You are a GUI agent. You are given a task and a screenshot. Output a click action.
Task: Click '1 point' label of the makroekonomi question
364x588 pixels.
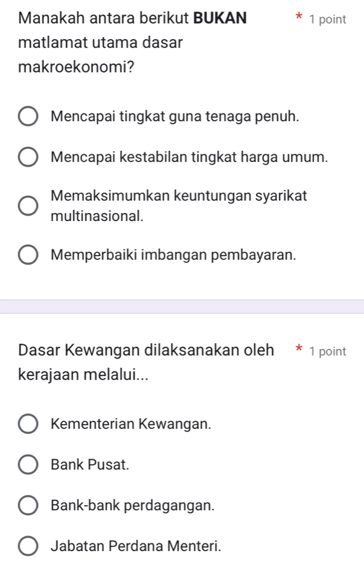(327, 19)
